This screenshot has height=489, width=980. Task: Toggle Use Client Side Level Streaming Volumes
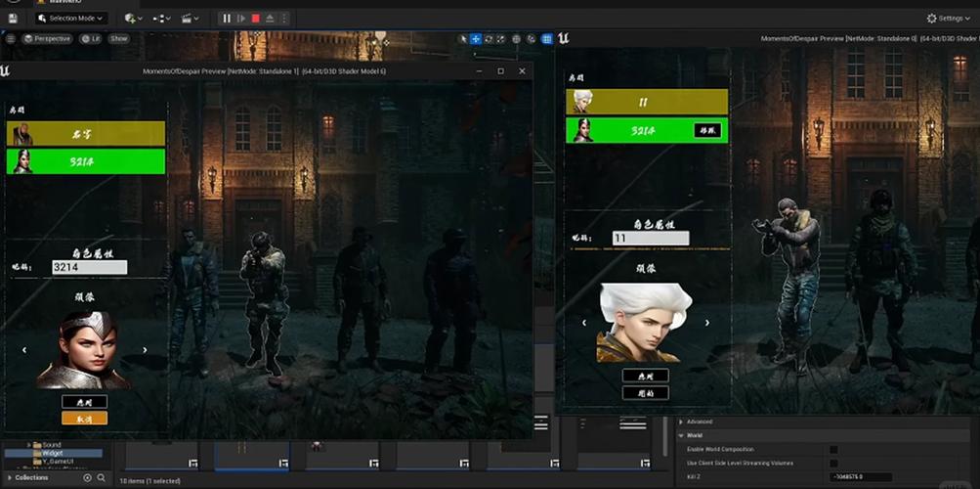tap(833, 464)
